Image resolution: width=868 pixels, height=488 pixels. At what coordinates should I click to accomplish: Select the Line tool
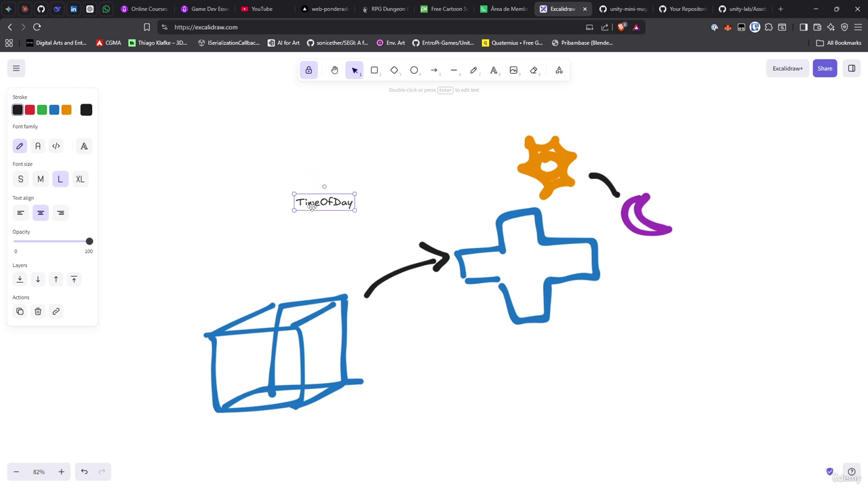coord(454,70)
